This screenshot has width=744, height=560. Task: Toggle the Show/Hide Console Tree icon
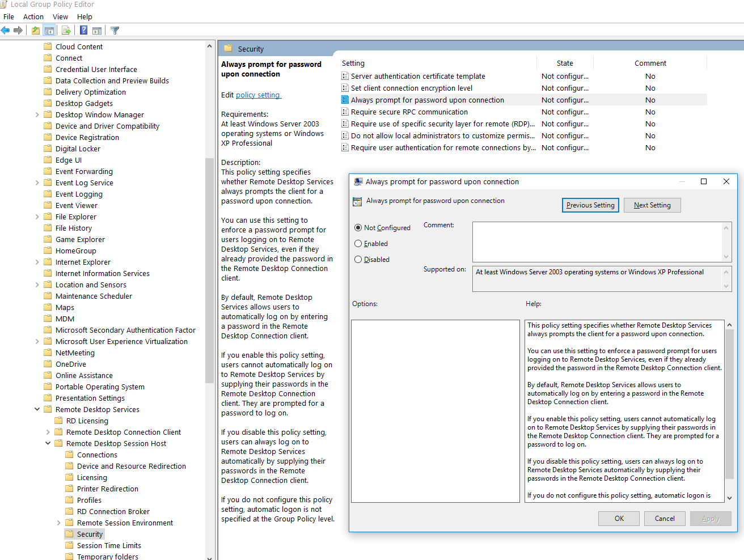coord(49,31)
